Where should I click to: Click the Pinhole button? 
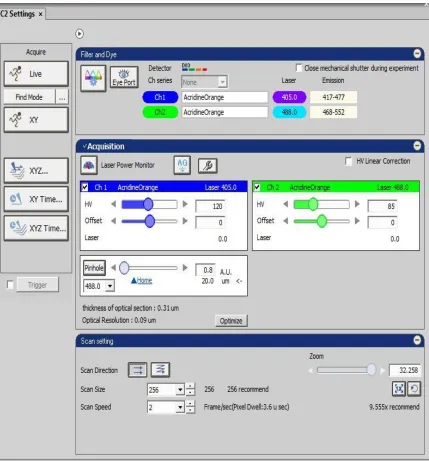click(94, 268)
